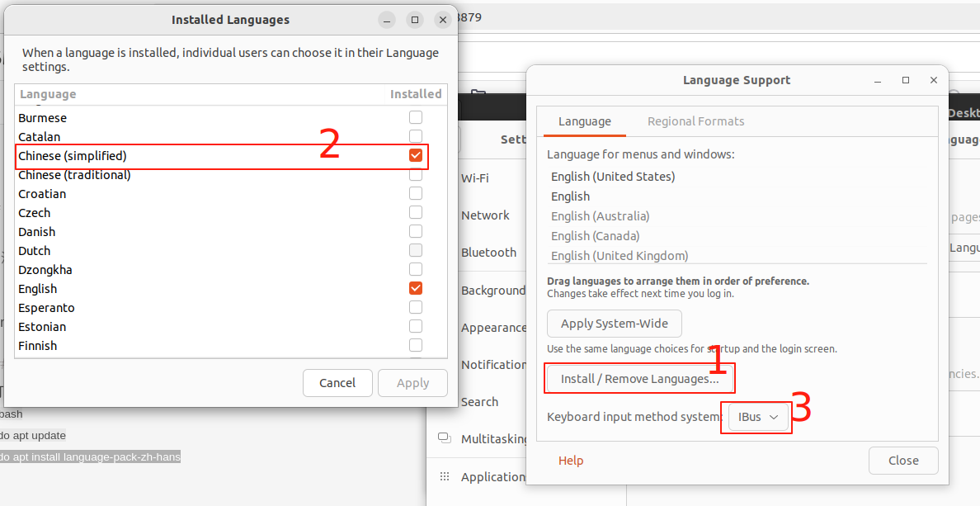
Task: Close the Language Support window icon
Action: 934,80
